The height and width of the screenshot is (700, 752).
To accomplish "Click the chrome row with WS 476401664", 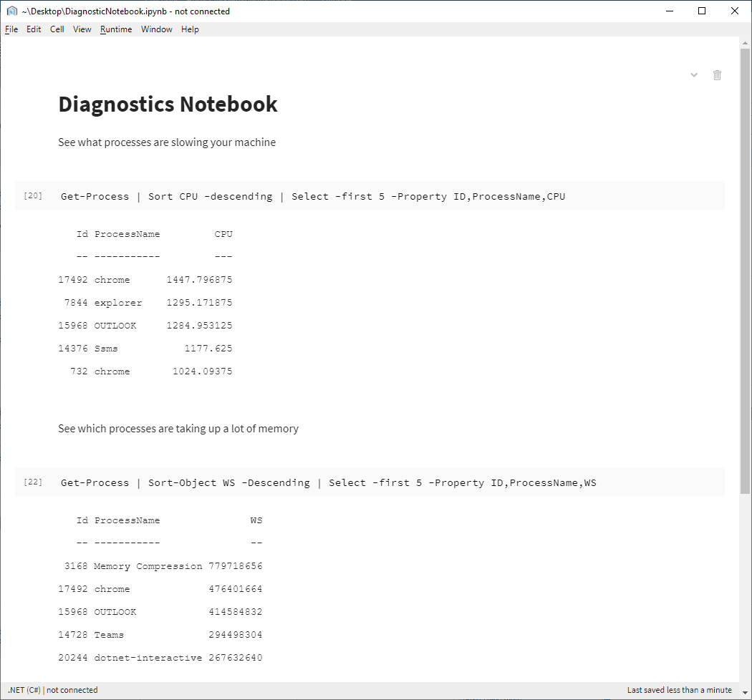I will [x=160, y=589].
